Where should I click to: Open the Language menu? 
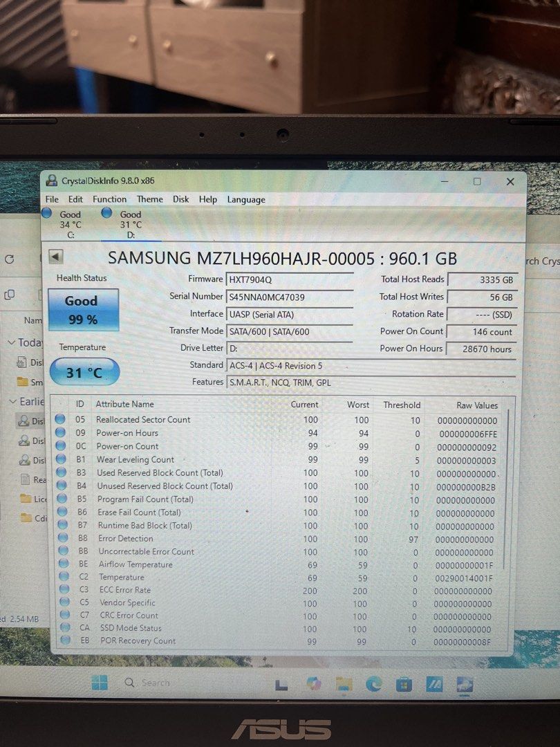tap(246, 200)
